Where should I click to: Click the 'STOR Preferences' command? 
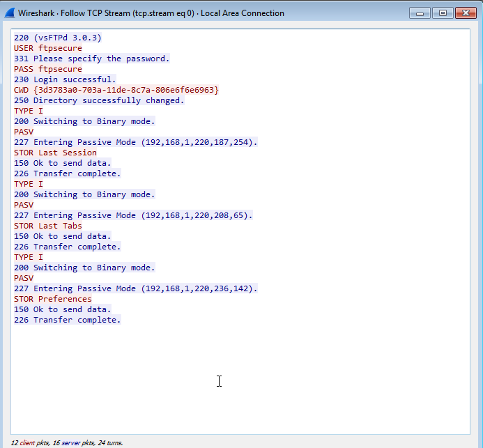(53, 299)
